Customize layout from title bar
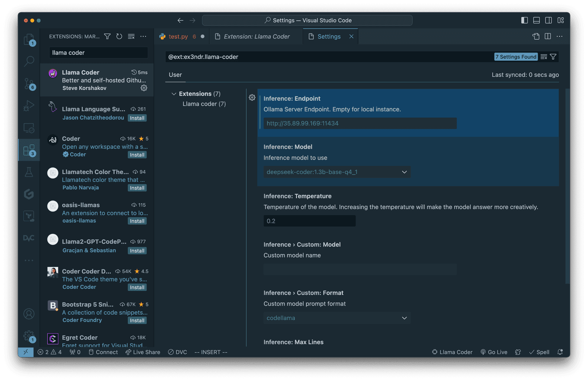The height and width of the screenshot is (381, 588). 560,20
